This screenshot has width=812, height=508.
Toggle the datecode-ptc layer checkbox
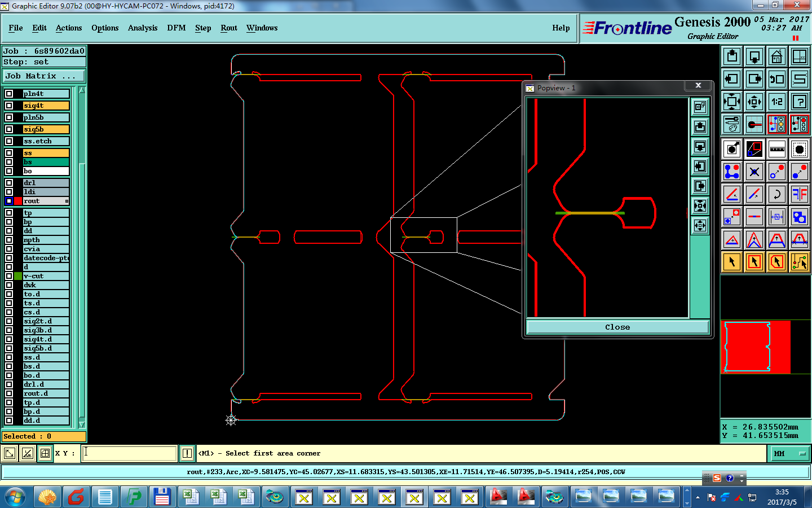[9, 258]
